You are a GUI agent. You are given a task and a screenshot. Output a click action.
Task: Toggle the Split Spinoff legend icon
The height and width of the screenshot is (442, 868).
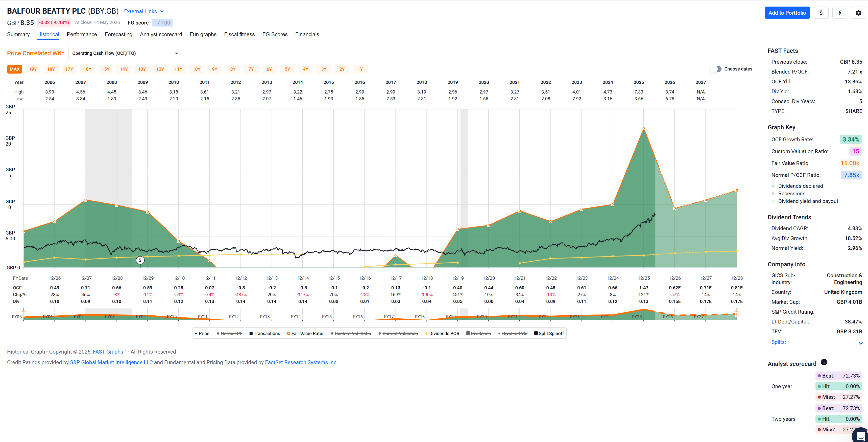pos(536,333)
